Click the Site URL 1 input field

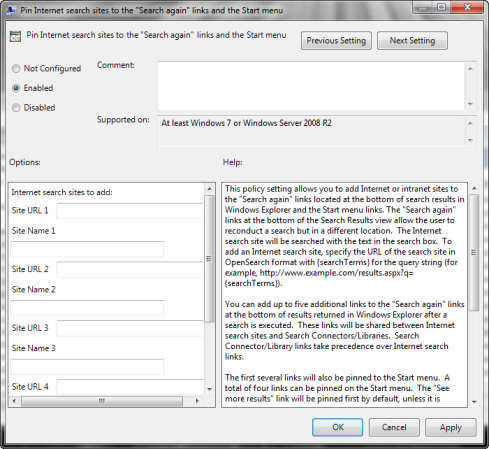point(130,211)
